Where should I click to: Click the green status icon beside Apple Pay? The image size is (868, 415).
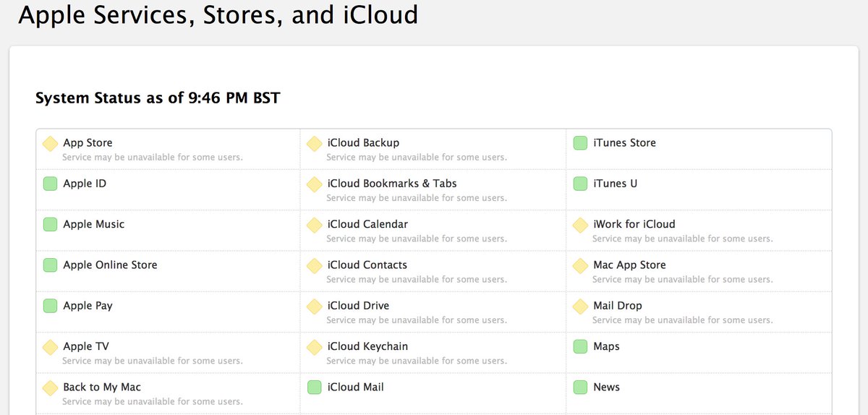[x=50, y=306]
